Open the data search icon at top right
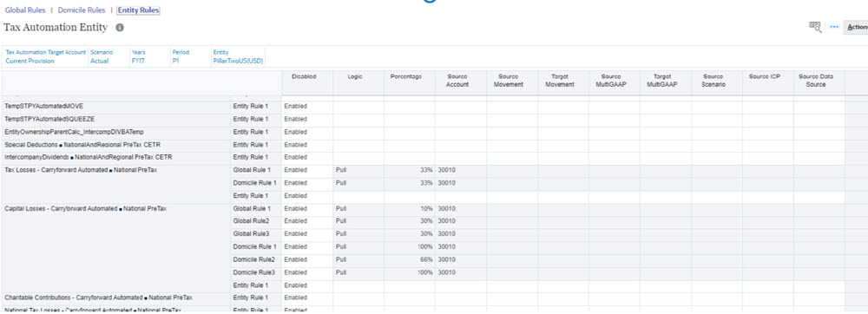 click(815, 27)
